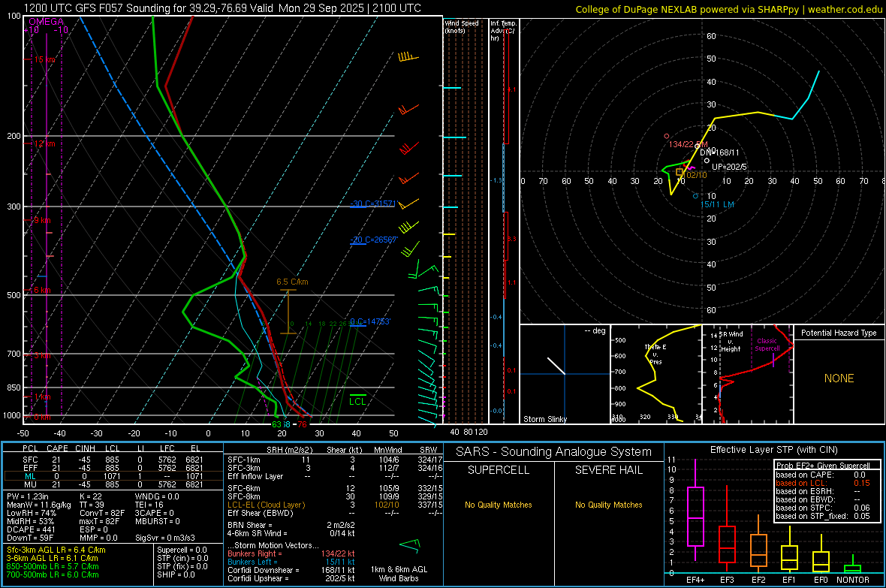
Task: Click the green LCL marker label
Action: coord(357,402)
